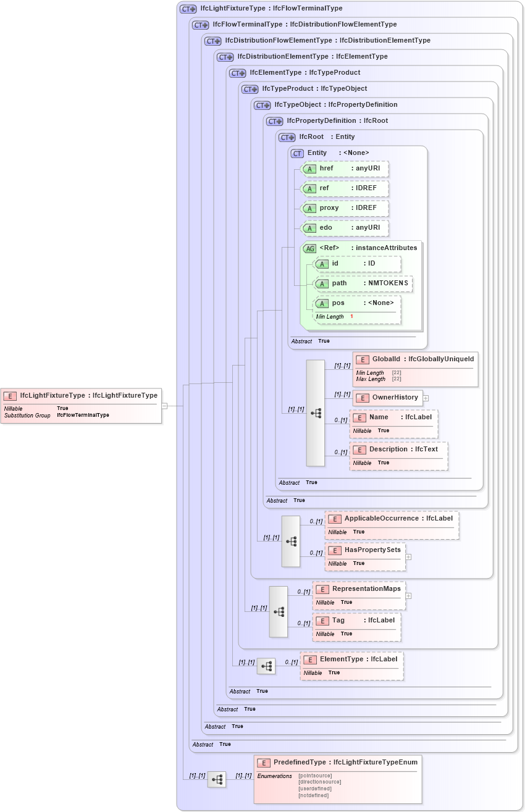Click the sequence icon before the PredefinedType box
The height and width of the screenshot is (812, 525).
tap(217, 779)
